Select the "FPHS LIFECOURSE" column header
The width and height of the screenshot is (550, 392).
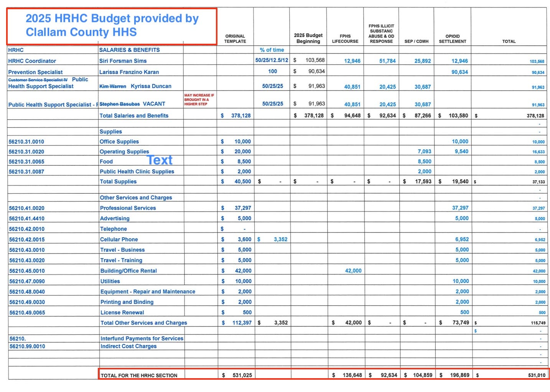pos(345,39)
